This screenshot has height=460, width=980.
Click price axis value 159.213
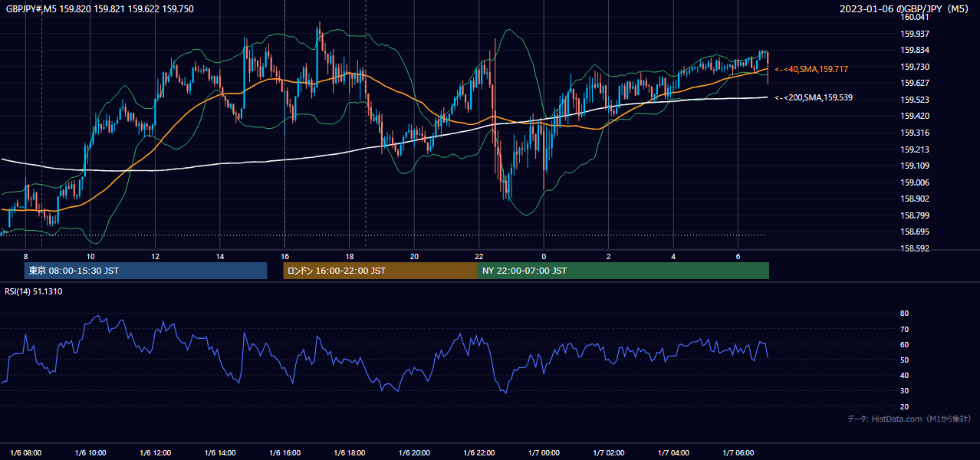point(916,149)
